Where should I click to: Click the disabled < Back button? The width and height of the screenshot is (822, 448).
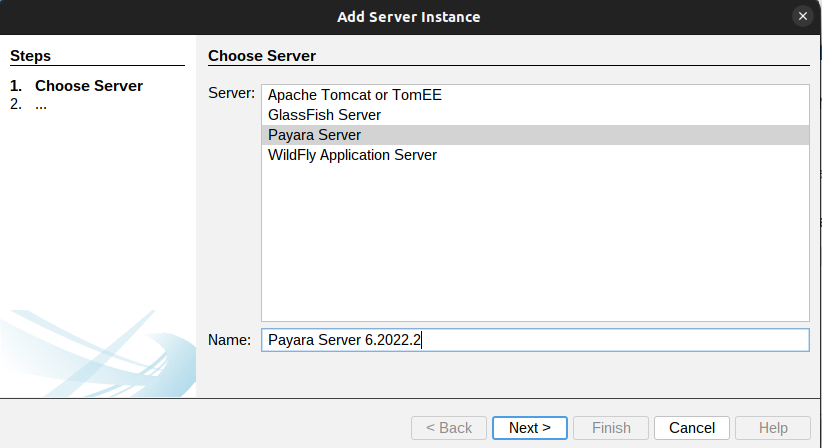coord(449,428)
